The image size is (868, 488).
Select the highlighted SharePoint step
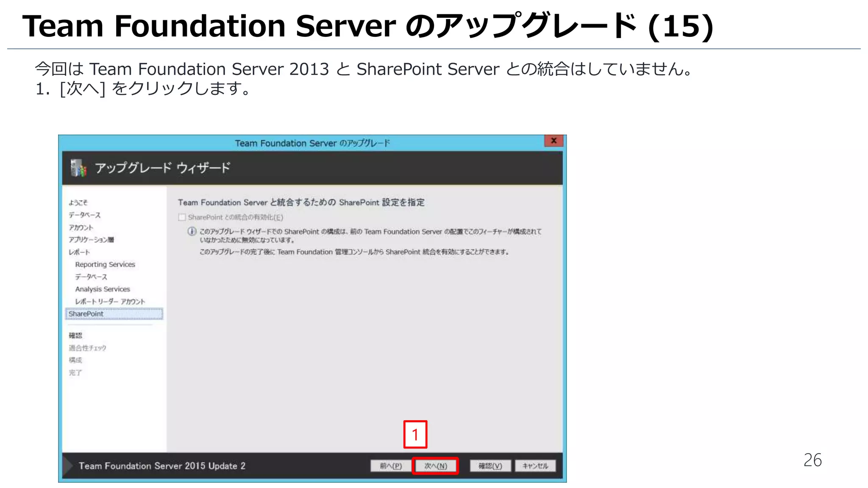(114, 314)
